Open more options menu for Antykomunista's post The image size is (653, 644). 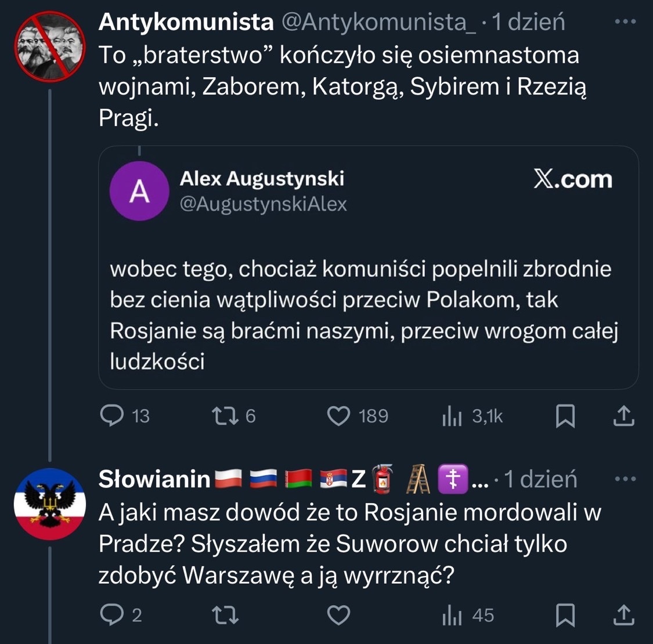[x=625, y=22]
